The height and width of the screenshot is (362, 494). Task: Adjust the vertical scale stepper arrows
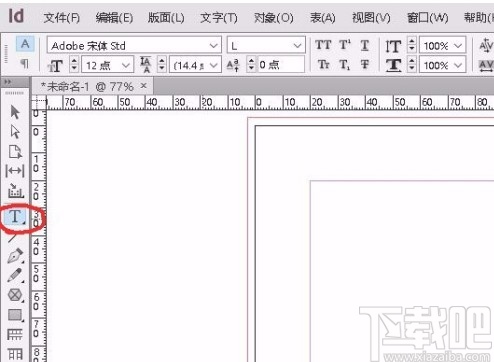click(412, 45)
